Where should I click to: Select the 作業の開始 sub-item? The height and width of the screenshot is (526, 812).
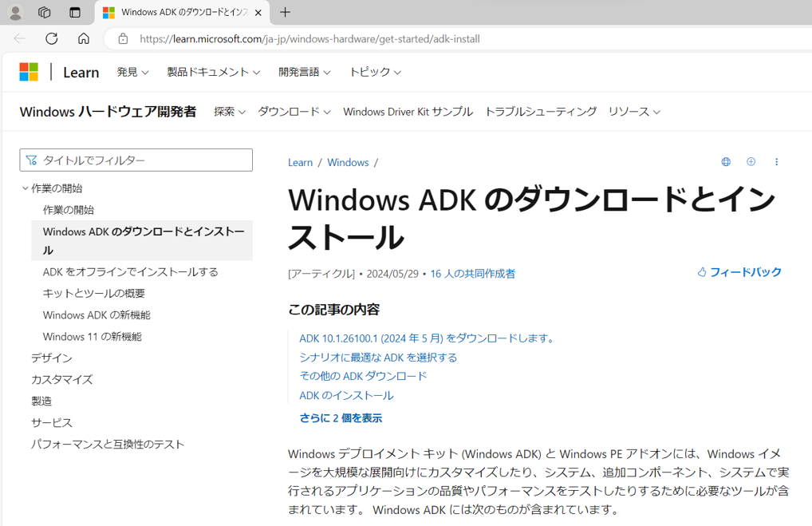click(x=69, y=210)
